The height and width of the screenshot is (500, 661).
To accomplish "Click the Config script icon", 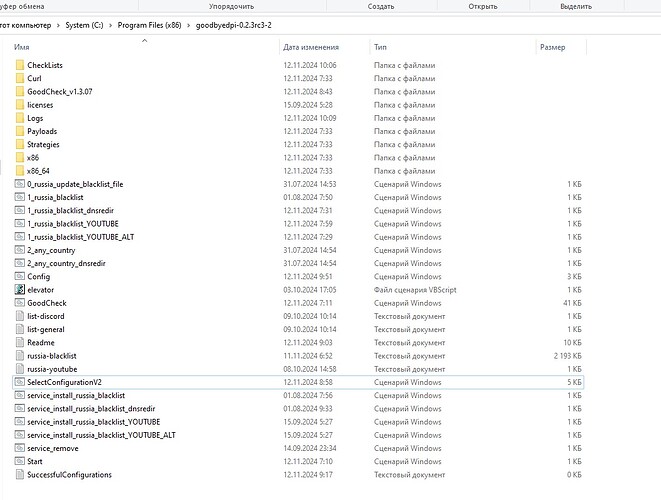I will coord(19,276).
